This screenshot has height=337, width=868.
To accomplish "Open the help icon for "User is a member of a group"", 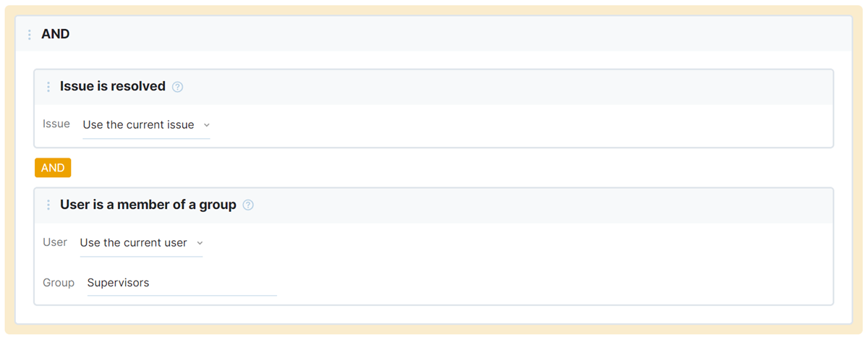I will [x=248, y=205].
